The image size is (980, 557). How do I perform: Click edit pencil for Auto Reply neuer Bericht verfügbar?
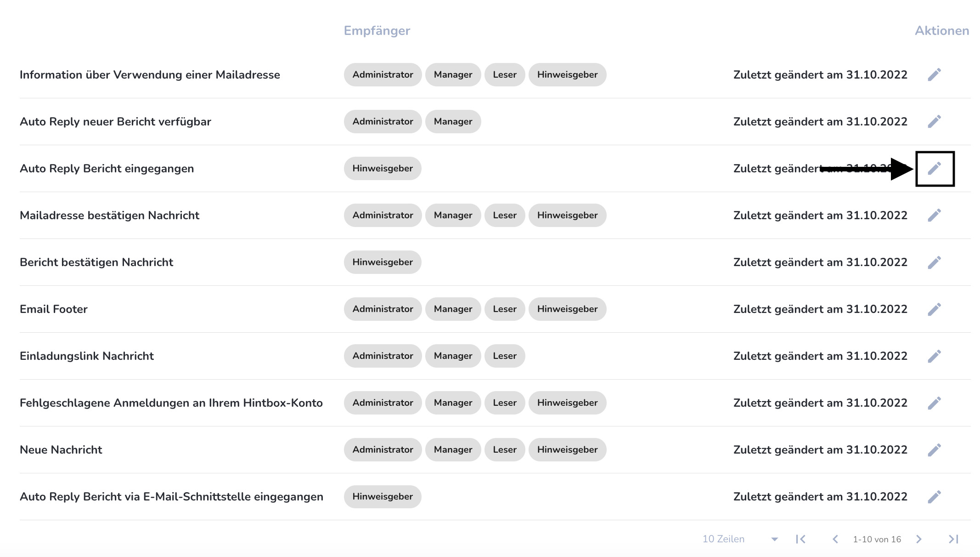(934, 121)
